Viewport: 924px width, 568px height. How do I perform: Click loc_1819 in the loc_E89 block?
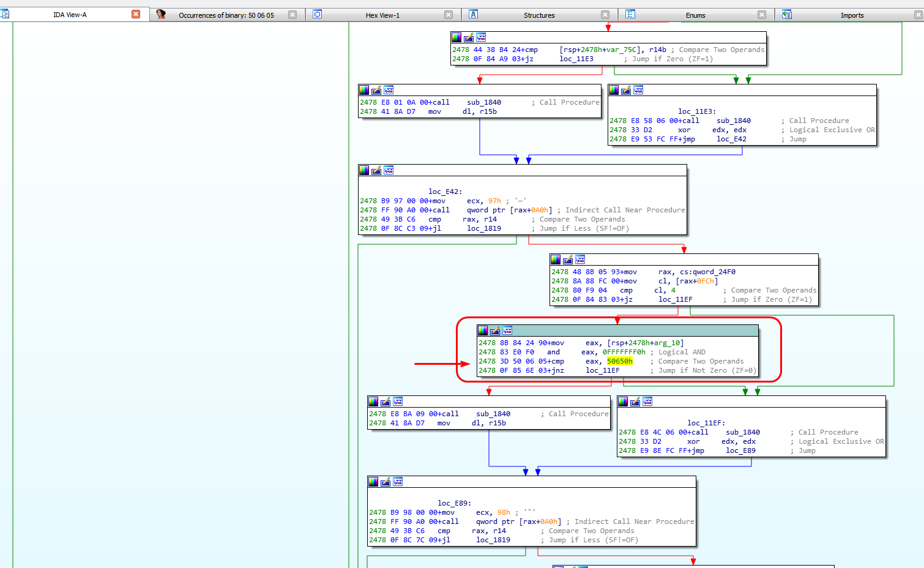pyautogui.click(x=493, y=540)
